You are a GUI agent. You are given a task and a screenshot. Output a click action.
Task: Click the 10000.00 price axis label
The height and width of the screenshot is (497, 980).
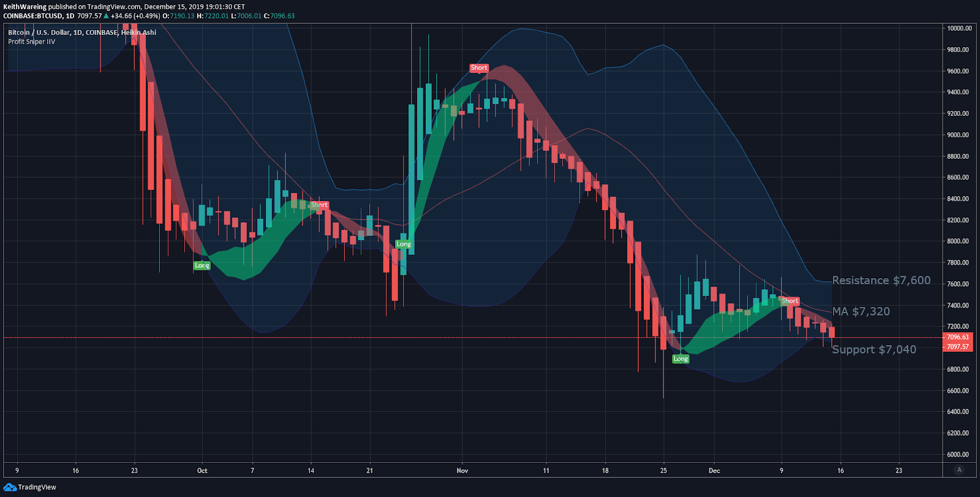tap(959, 28)
